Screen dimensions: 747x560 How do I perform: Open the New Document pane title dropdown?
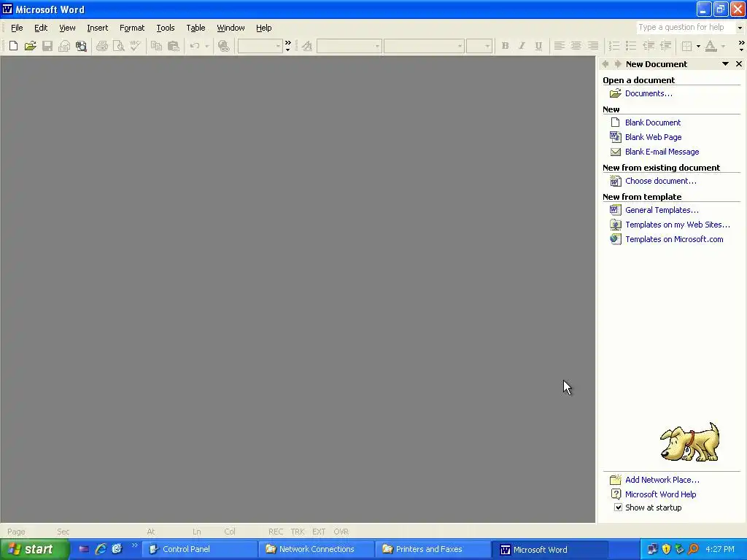pos(725,64)
